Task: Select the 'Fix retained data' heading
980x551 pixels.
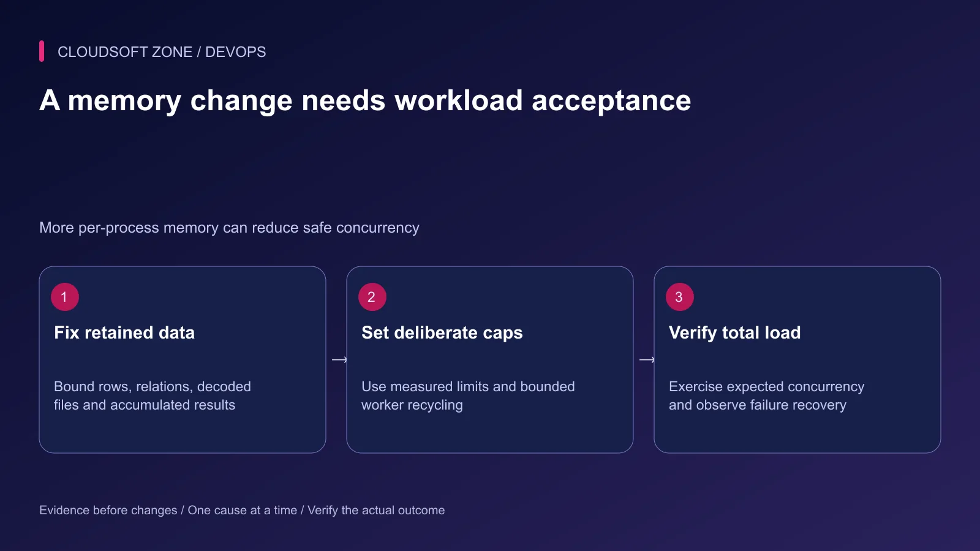Action: point(124,332)
